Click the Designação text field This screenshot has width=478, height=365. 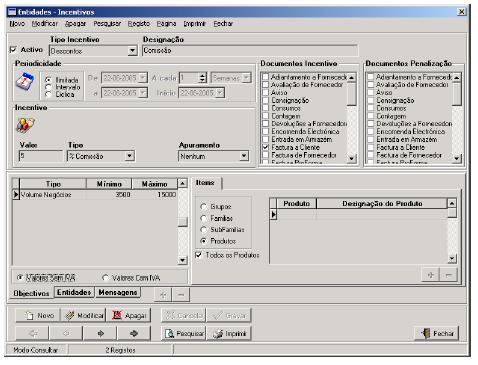tap(250, 51)
